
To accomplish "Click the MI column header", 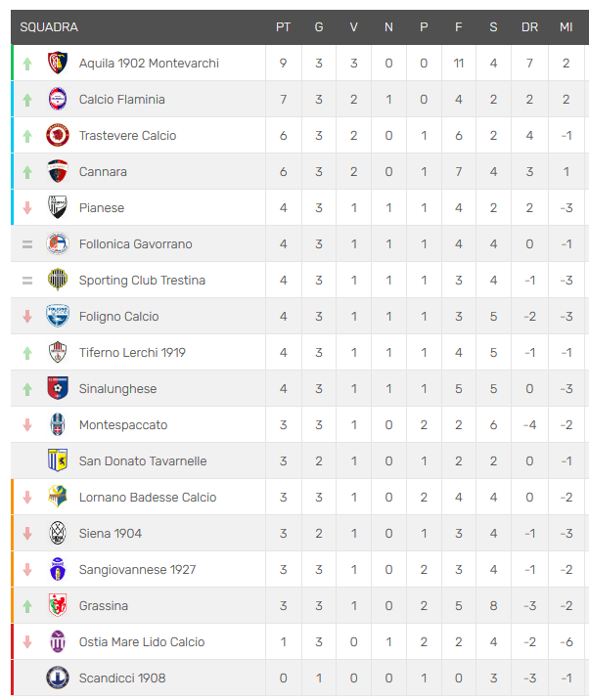I will click(x=566, y=27).
